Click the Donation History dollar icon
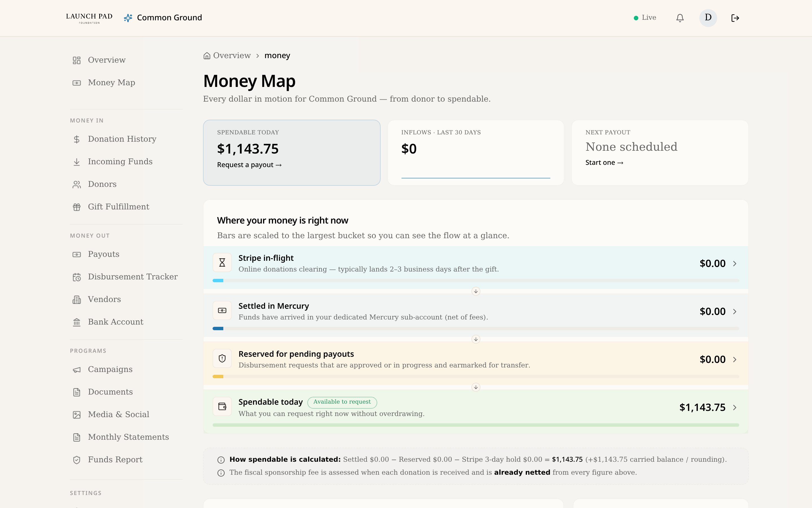The image size is (812, 508). (76, 139)
